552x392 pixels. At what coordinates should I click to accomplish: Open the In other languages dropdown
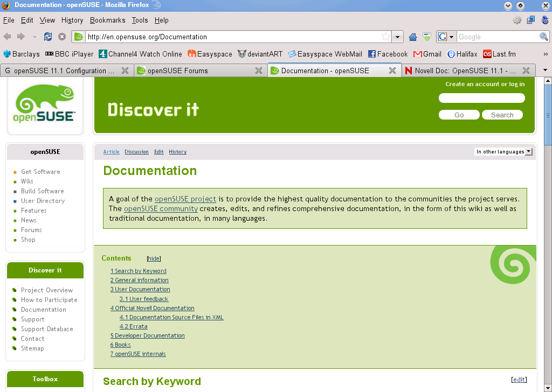click(x=503, y=151)
